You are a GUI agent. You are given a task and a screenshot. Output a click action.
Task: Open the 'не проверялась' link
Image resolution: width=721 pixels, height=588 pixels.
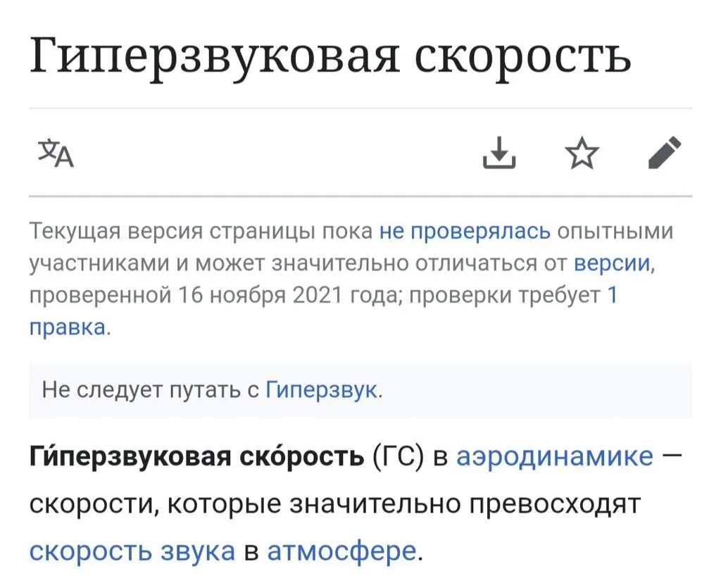click(465, 231)
